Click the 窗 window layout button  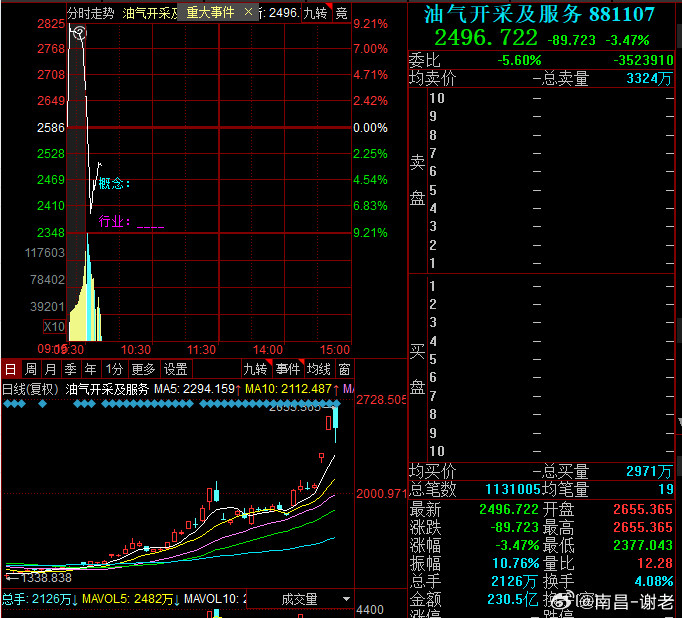click(343, 368)
